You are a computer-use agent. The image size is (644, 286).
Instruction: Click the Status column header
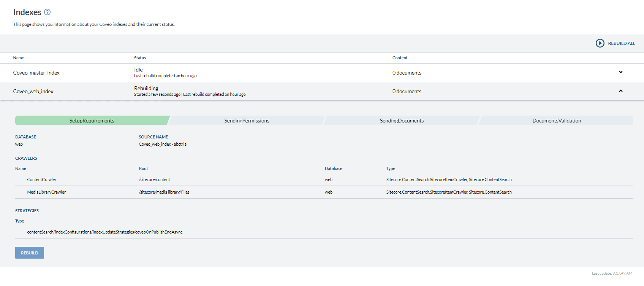click(x=140, y=58)
